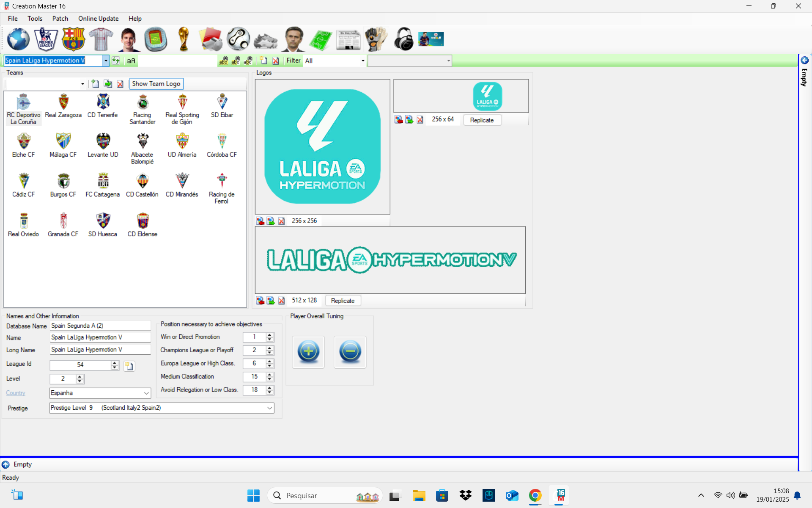Open the Kits editor shirt icon
Image resolution: width=812 pixels, height=508 pixels.
(x=101, y=39)
